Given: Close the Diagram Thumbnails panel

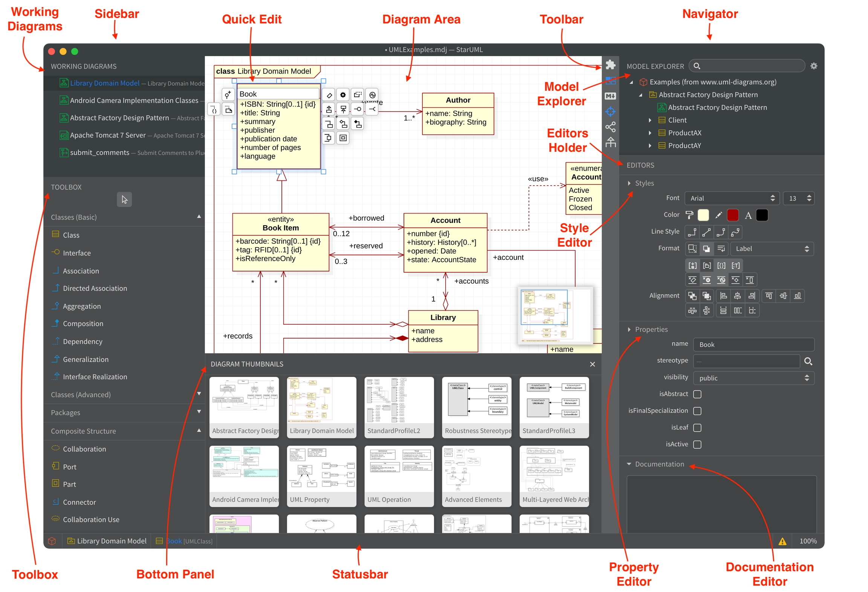Looking at the screenshot, I should (592, 364).
